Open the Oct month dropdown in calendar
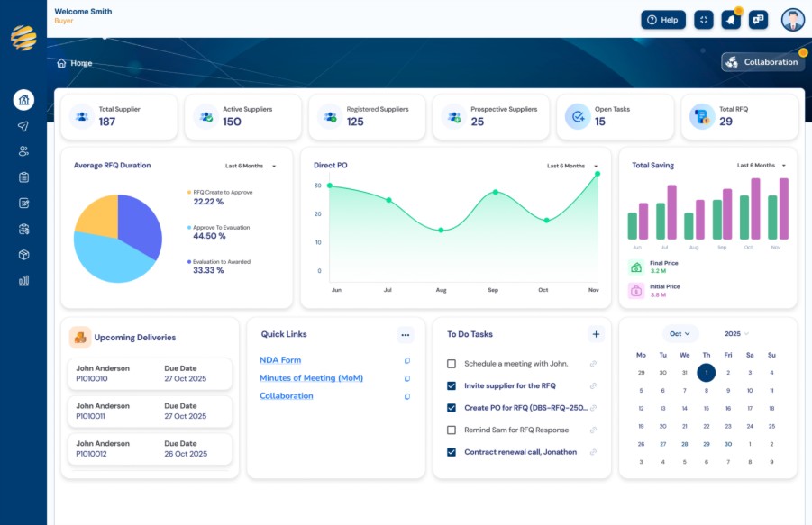 (x=680, y=333)
